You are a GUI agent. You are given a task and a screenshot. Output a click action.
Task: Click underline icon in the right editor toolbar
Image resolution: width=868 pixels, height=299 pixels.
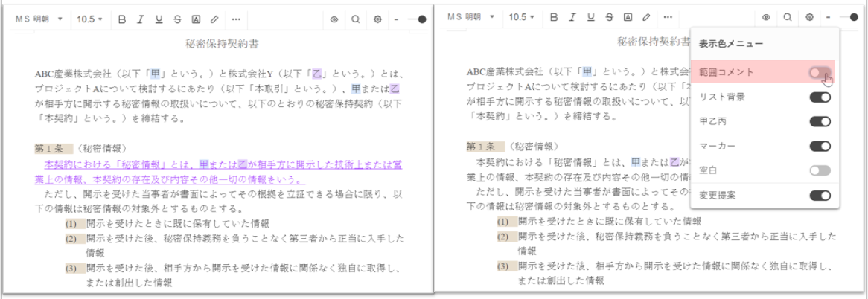[x=590, y=16]
